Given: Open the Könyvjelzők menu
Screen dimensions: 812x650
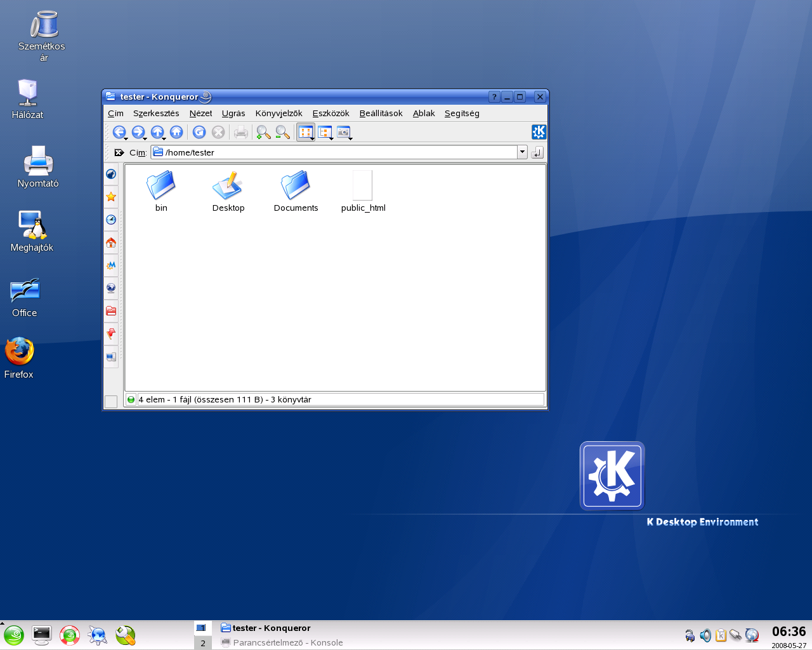Looking at the screenshot, I should pos(278,114).
